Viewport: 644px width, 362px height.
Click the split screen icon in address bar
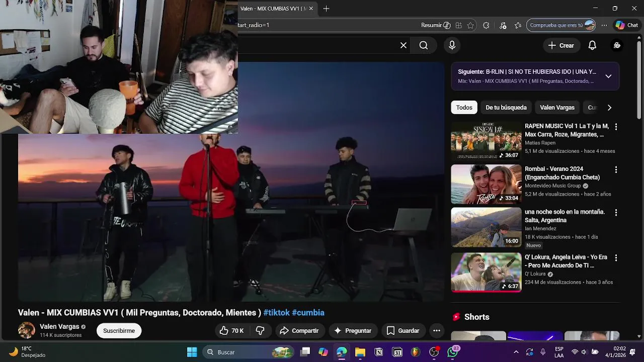click(x=458, y=25)
